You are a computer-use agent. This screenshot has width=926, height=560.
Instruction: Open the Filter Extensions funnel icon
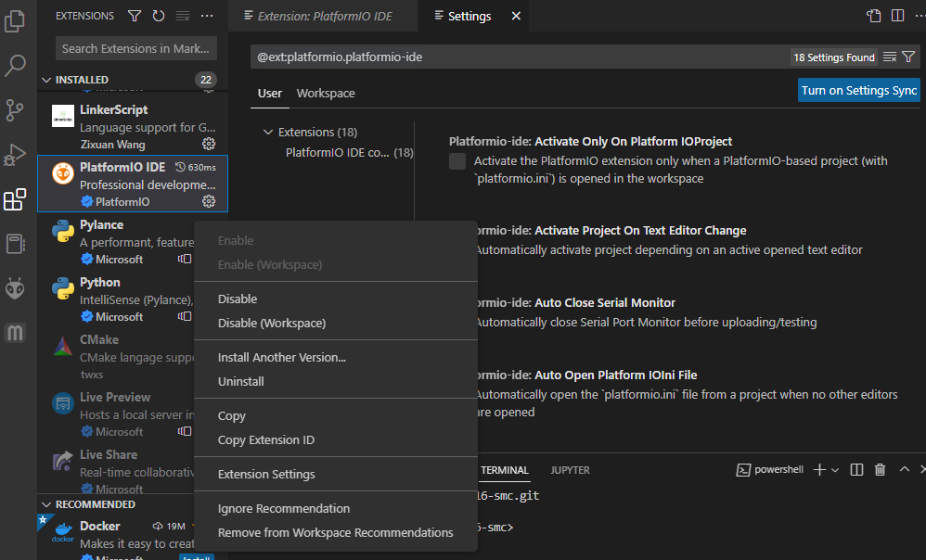[135, 16]
